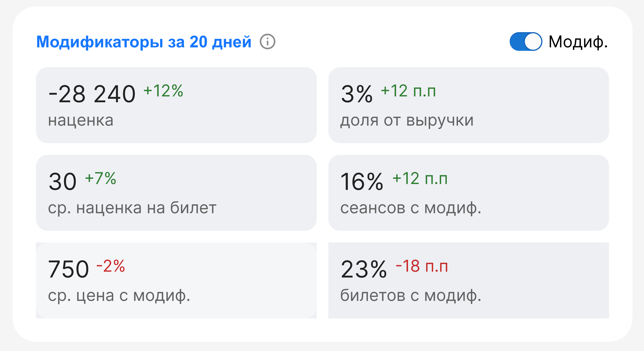Image resolution: width=644 pixels, height=351 pixels.
Task: Click the доля от выручки label
Action: click(407, 120)
